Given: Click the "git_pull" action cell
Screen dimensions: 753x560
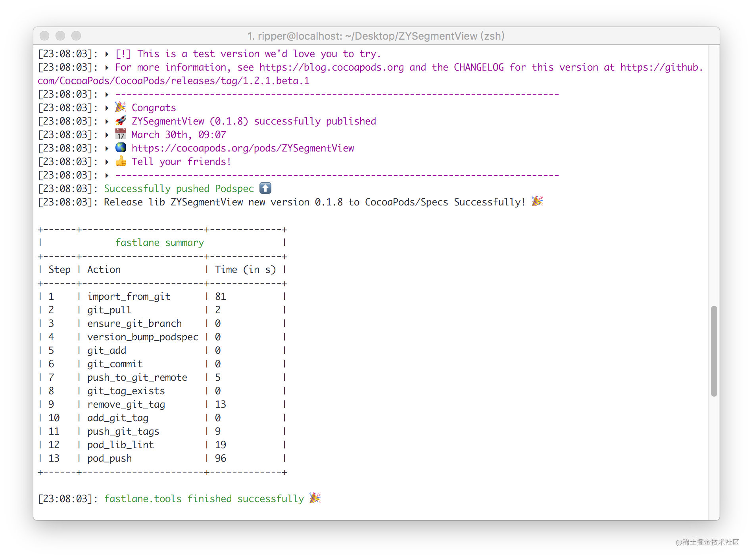Looking at the screenshot, I should (109, 310).
